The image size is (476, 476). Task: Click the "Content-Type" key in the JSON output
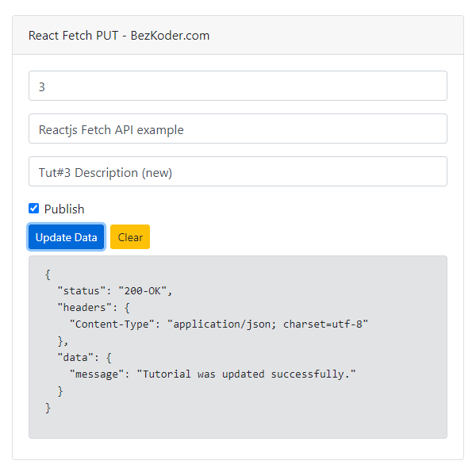(115, 324)
